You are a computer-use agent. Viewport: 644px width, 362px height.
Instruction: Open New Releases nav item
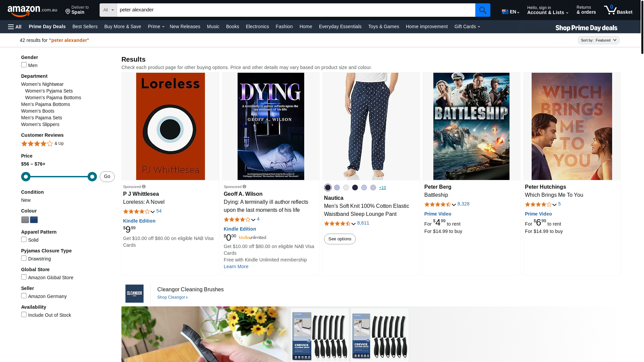point(185,26)
